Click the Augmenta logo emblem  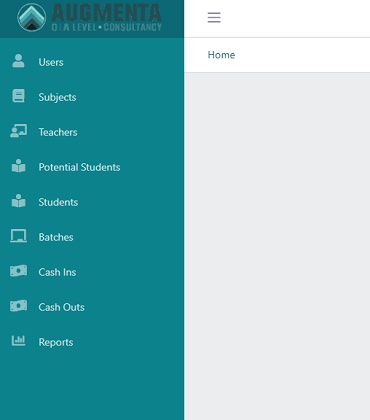coord(32,17)
